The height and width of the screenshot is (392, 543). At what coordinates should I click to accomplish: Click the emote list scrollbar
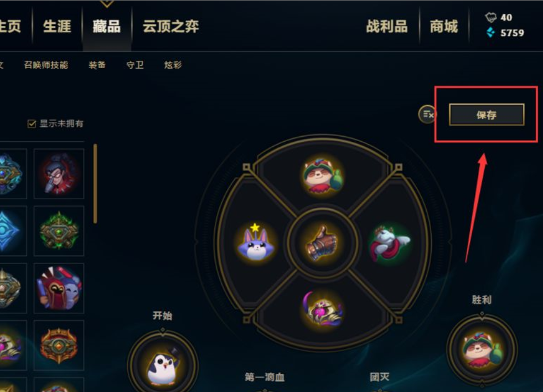95,183
